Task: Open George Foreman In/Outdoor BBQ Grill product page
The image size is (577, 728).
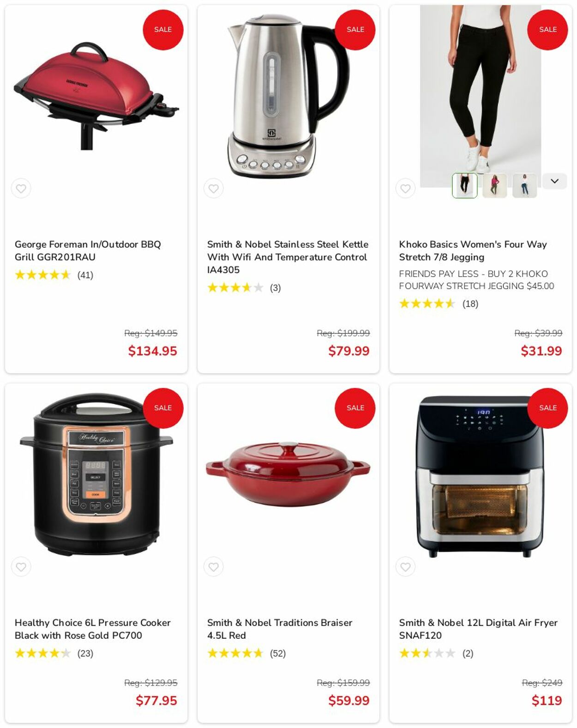Action: click(x=88, y=250)
